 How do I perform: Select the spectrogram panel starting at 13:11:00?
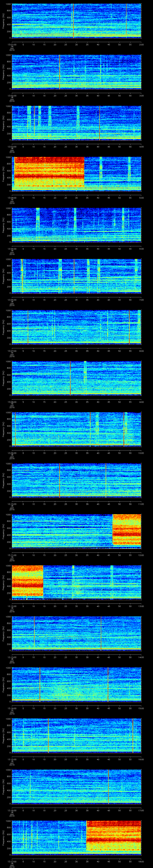(x=76, y=531)
